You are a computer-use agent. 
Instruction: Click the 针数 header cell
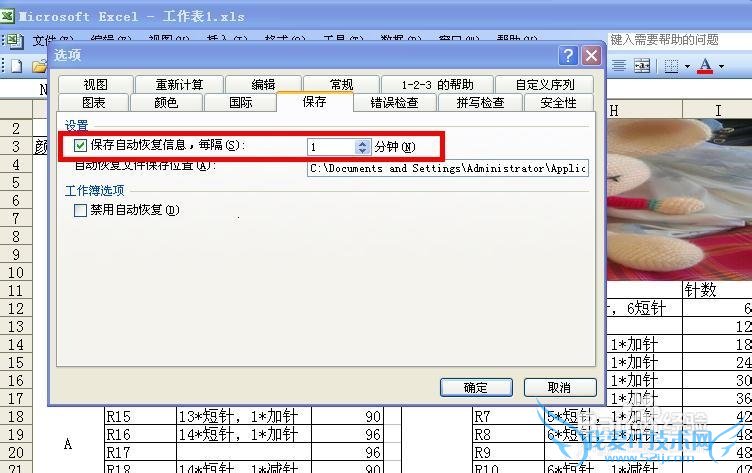[x=717, y=290]
